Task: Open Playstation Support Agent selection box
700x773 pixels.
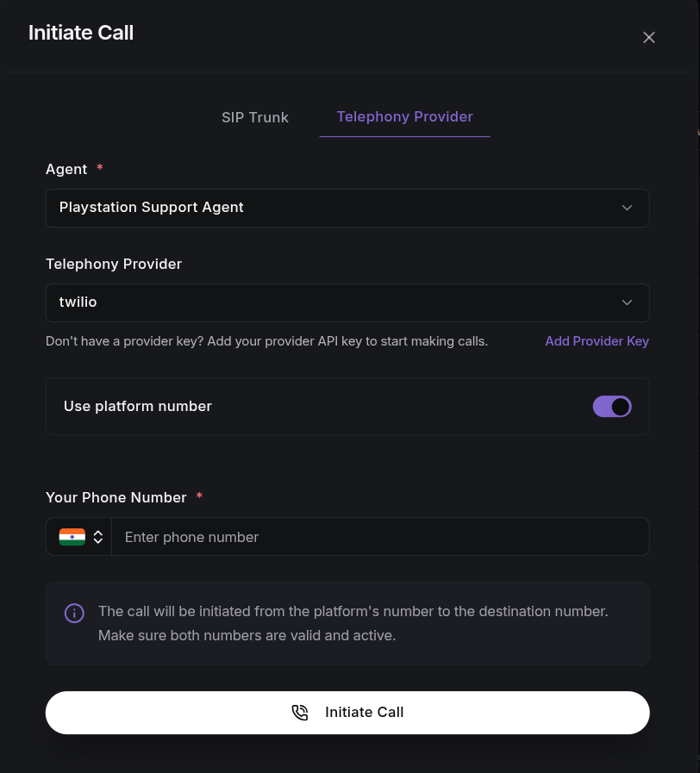Action: point(347,208)
